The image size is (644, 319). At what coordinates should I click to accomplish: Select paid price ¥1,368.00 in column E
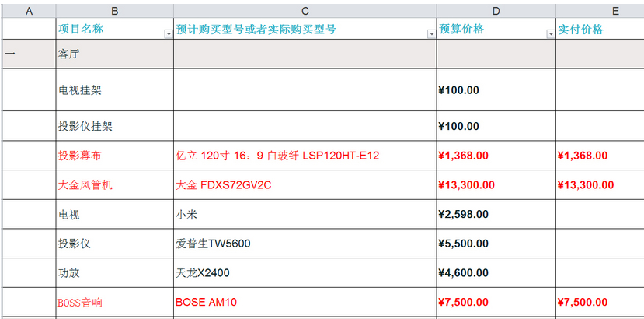[600, 156]
